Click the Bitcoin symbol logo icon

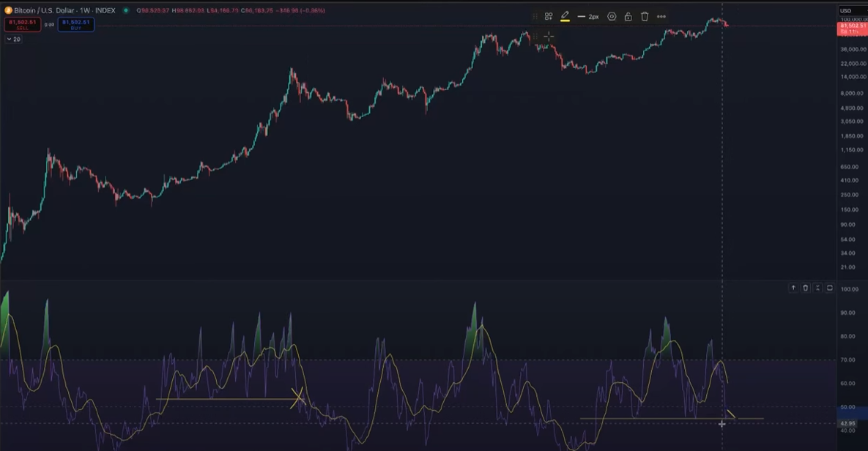coord(8,10)
